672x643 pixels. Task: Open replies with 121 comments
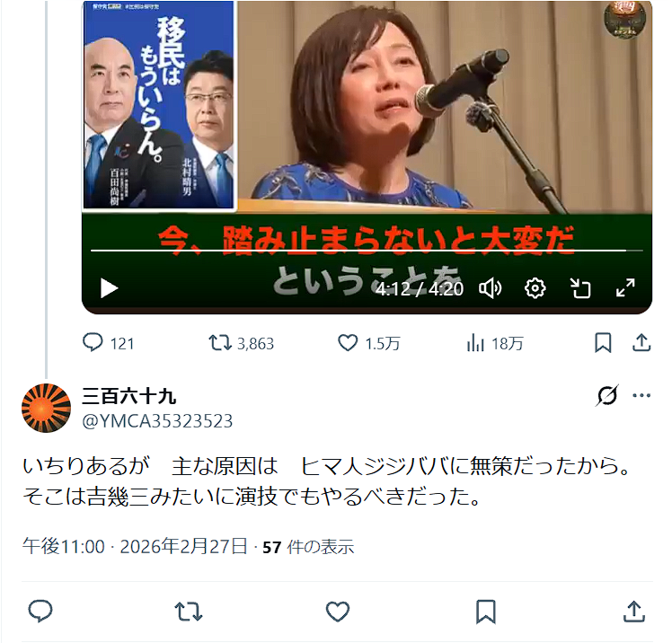[109, 343]
